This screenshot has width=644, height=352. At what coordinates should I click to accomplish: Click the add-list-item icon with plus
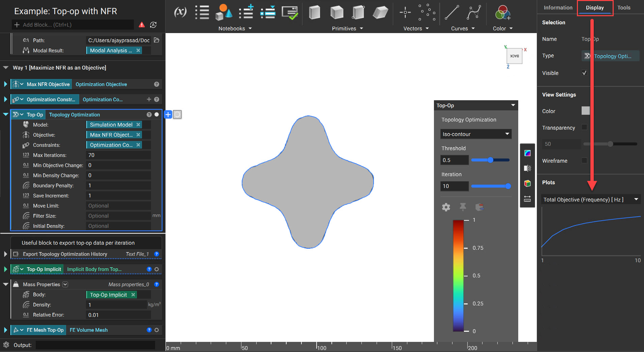[x=246, y=12]
